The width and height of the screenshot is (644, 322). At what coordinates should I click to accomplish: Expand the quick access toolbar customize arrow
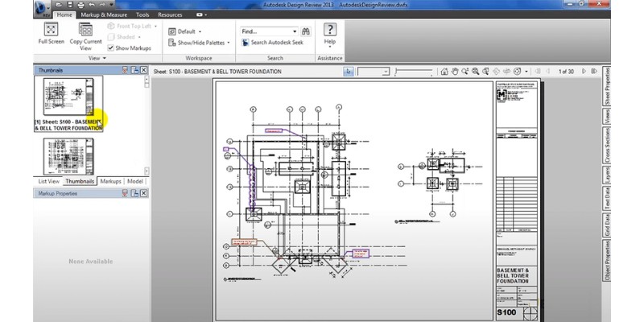(x=111, y=5)
